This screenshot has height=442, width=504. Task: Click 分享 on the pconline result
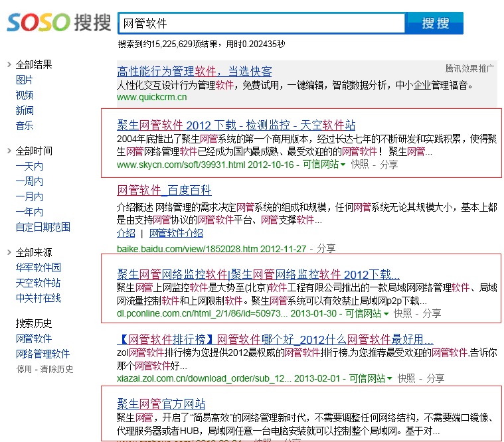(432, 313)
